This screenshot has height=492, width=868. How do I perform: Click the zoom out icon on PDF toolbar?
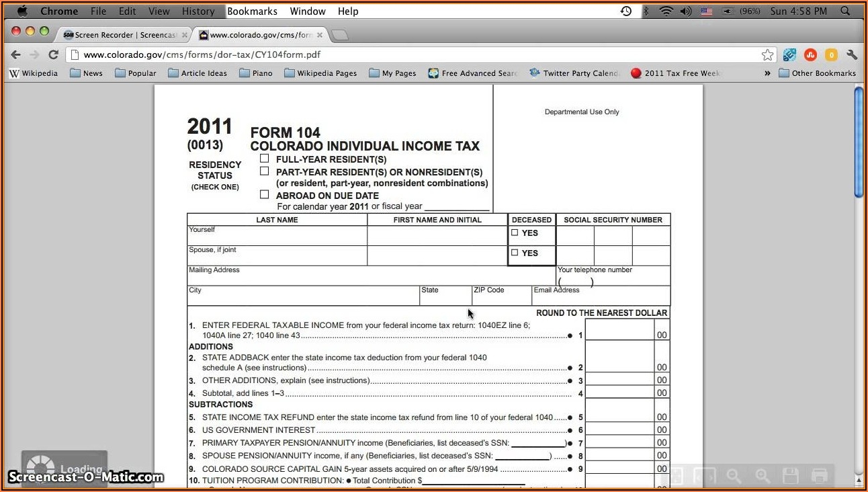pyautogui.click(x=734, y=475)
